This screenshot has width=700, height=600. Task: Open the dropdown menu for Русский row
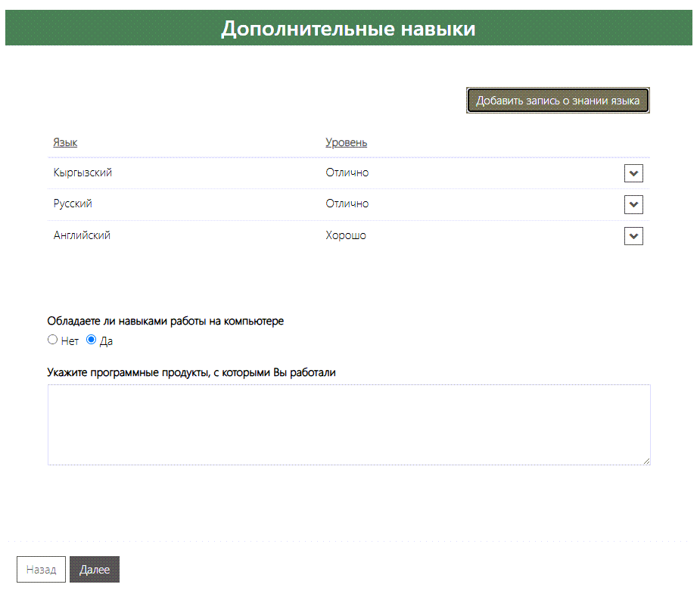point(633,204)
